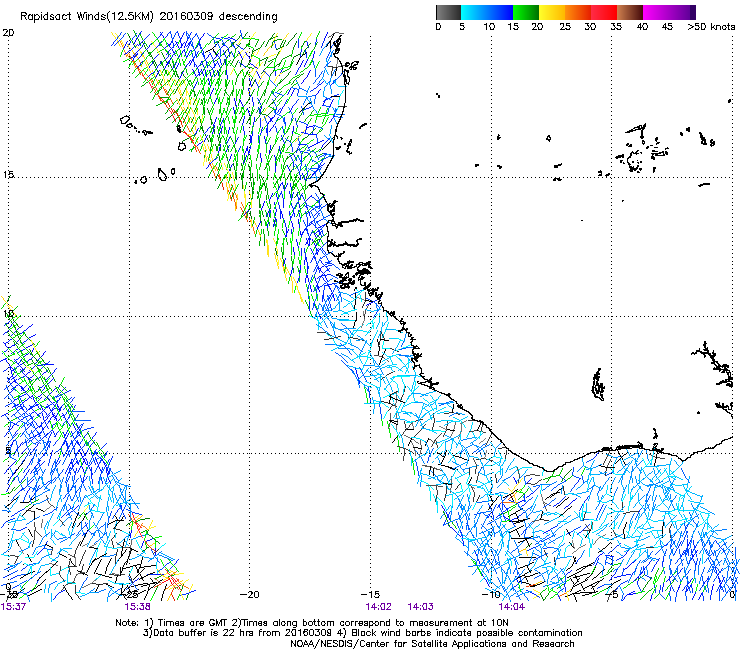
Task: Click the latitude label '20' on left axis
Action: coord(8,33)
